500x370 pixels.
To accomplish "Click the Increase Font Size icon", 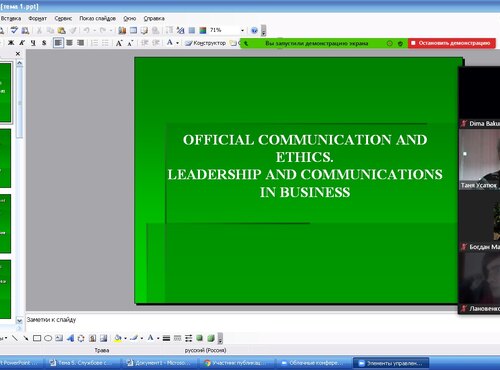I will point(119,43).
